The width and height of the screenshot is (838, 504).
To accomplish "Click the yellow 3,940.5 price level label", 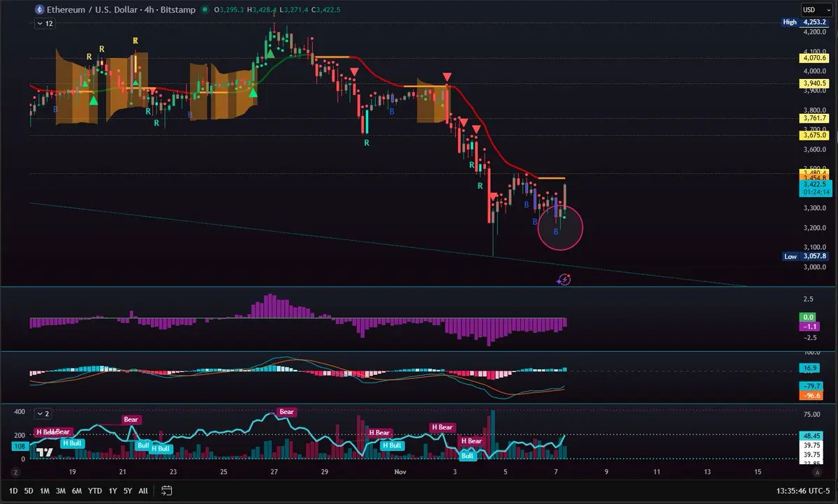I will (x=815, y=83).
